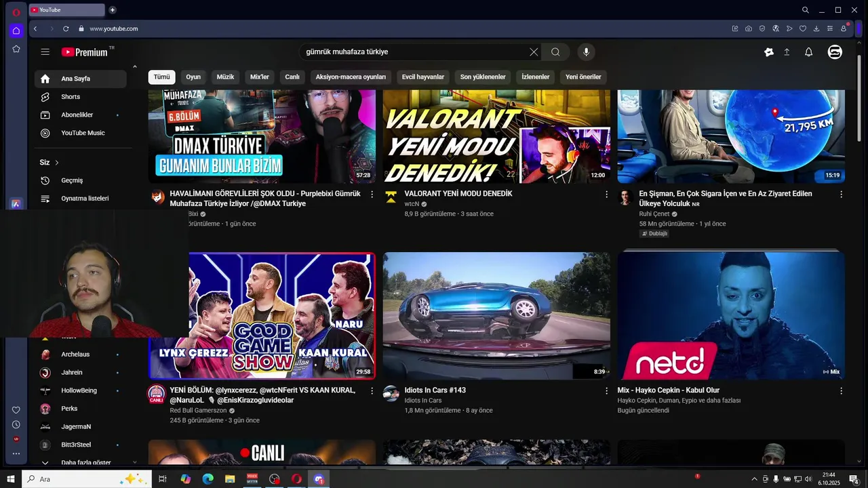Viewport: 868px width, 488px height.
Task: Open the Archelaus subscription channel
Action: (x=81, y=354)
